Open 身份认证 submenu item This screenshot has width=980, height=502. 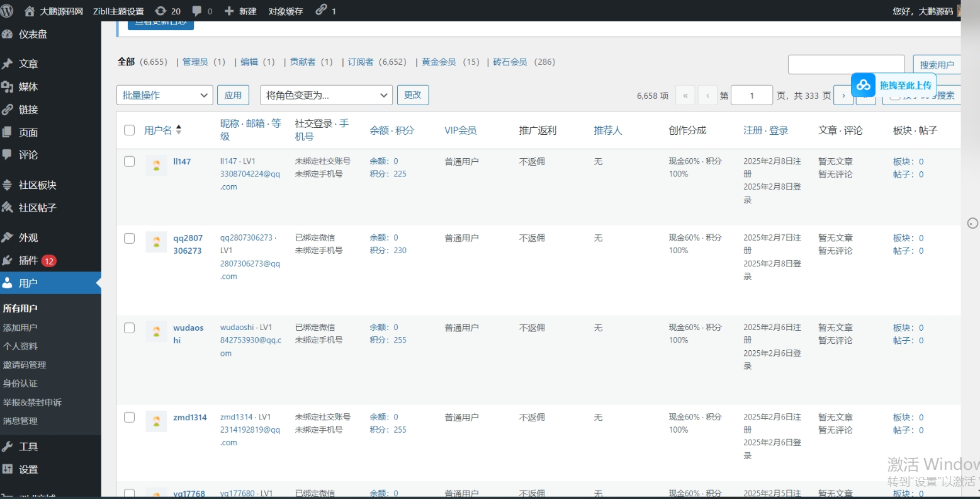(20, 384)
